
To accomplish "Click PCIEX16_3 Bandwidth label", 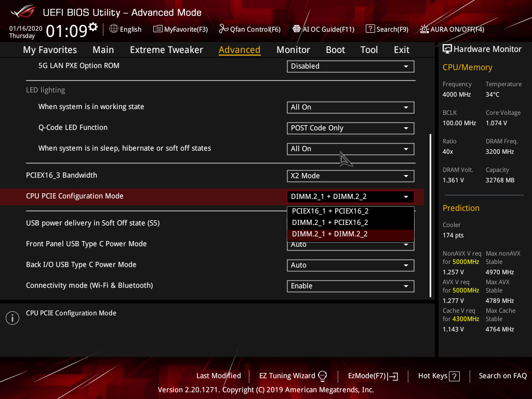I will point(61,176).
